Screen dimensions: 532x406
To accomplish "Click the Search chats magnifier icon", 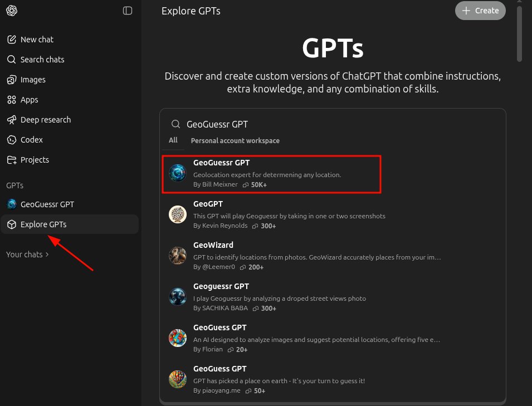I will 12,60.
